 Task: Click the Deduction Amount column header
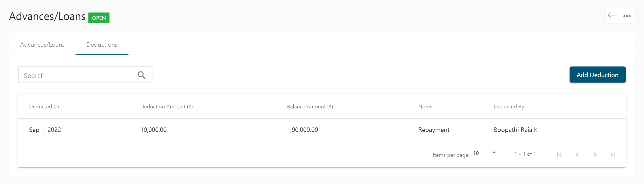167,106
